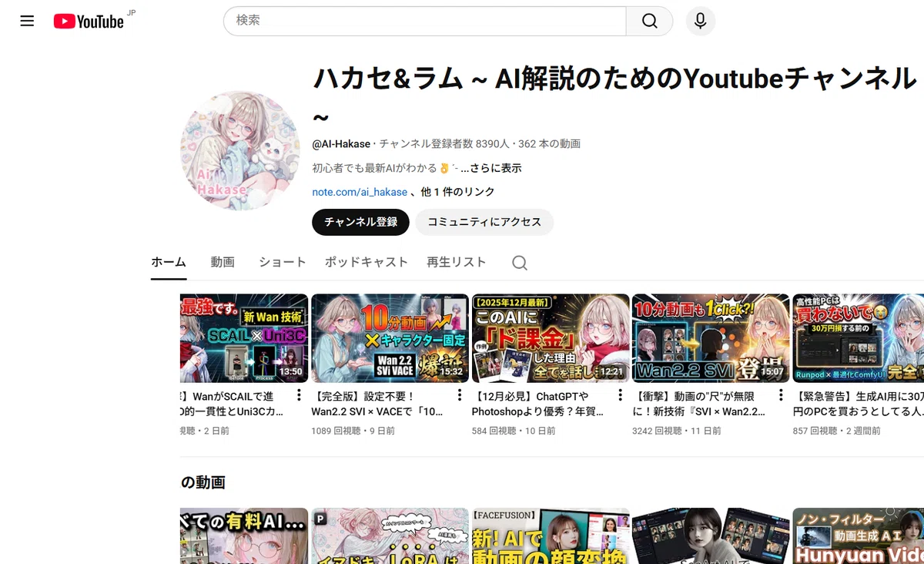924x564 pixels.
Task: Open 他 1 件のリンク links
Action: 458,192
